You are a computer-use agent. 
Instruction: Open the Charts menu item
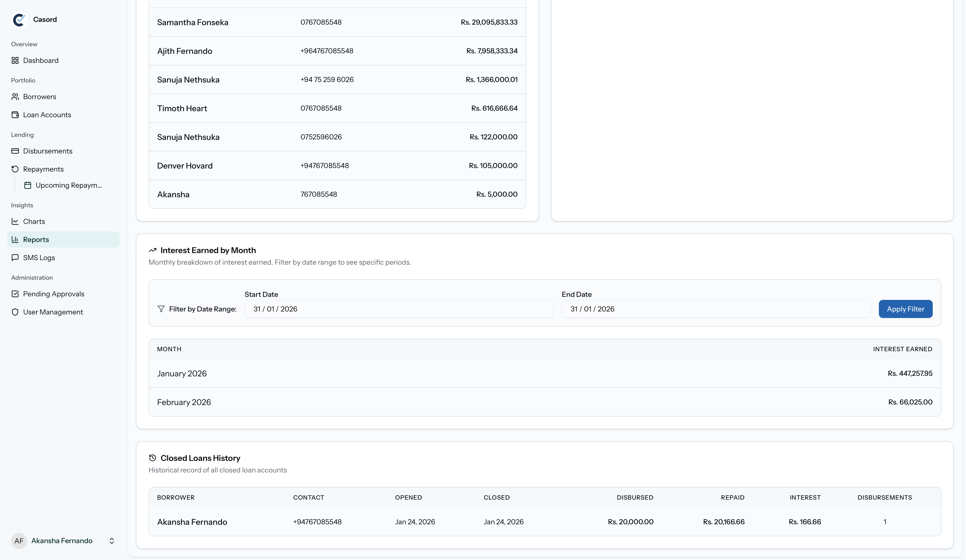tap(34, 221)
